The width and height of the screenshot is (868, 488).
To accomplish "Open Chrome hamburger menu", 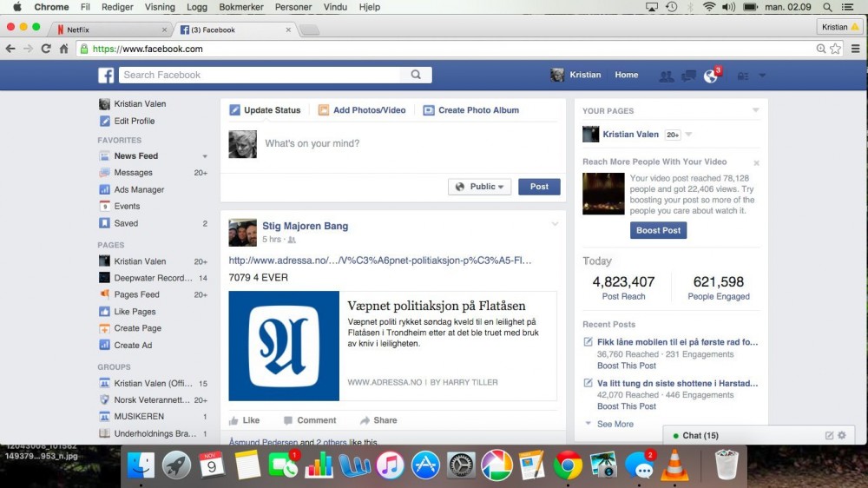I will coord(855,49).
